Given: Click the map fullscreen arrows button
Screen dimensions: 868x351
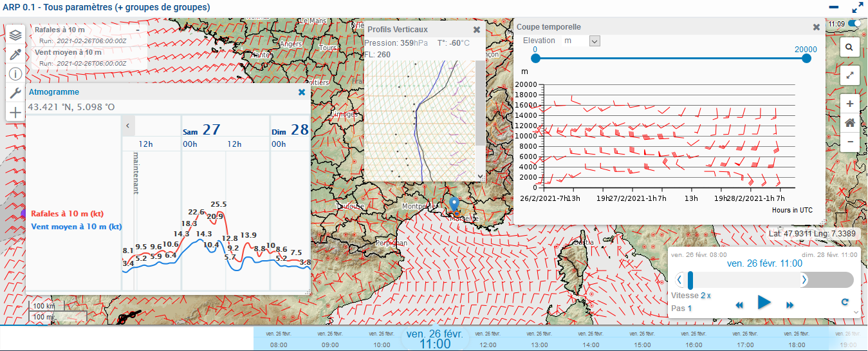Looking at the screenshot, I should [849, 75].
